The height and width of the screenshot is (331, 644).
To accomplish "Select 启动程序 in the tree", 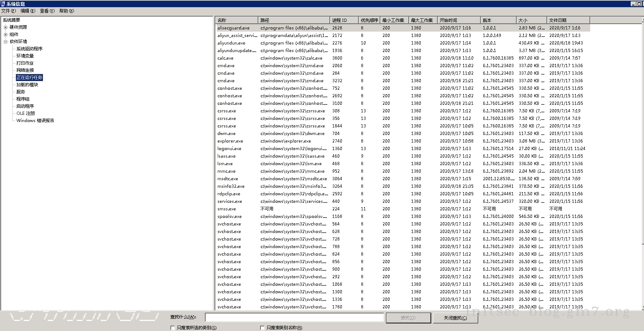I will point(25,106).
